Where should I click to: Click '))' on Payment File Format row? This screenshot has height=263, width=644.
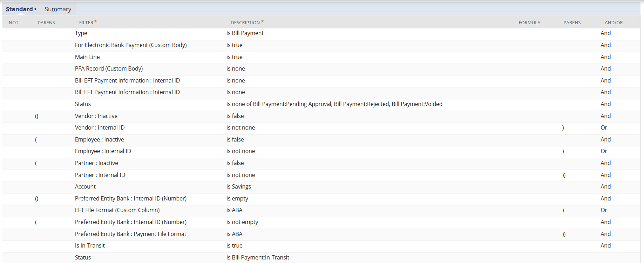[x=564, y=234]
